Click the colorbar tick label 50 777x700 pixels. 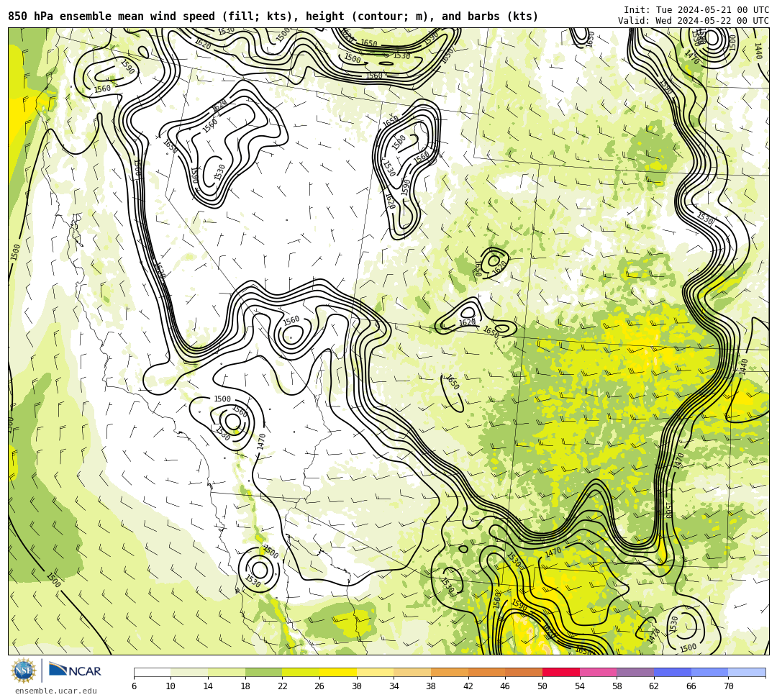[542, 686]
